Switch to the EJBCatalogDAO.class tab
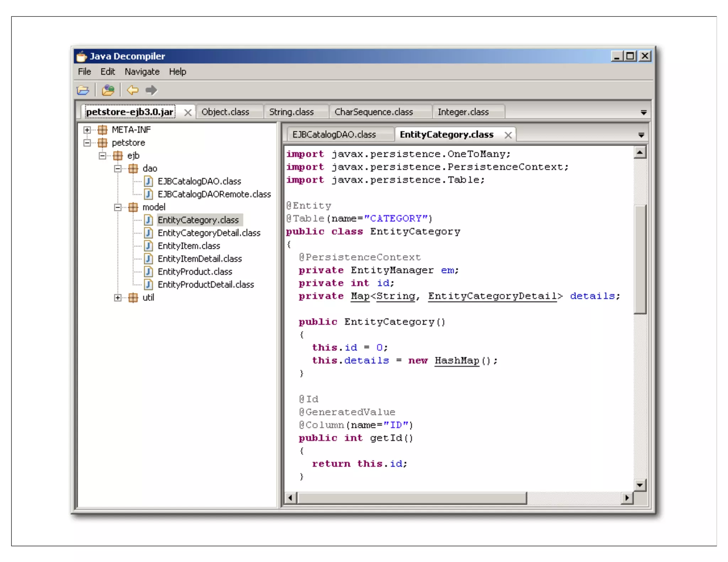 [x=334, y=135]
